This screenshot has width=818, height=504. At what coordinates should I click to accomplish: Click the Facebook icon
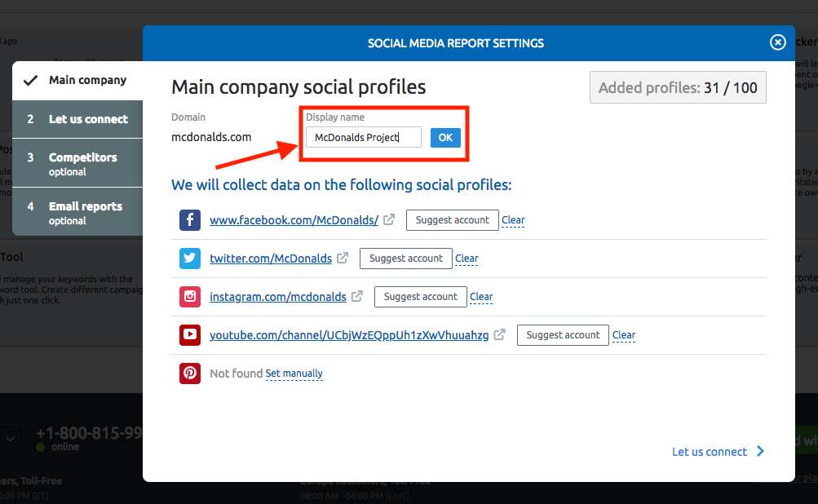point(190,220)
